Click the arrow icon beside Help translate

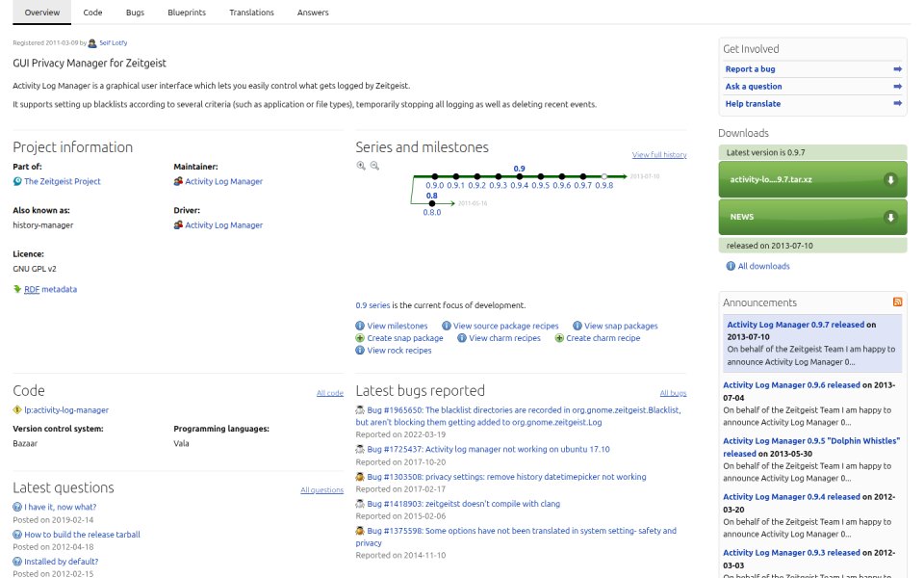pyautogui.click(x=897, y=103)
